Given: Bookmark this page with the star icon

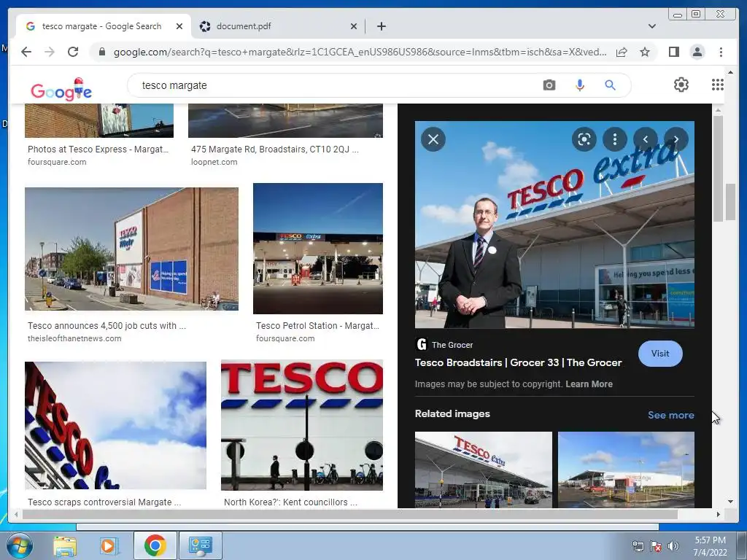Looking at the screenshot, I should tap(645, 52).
